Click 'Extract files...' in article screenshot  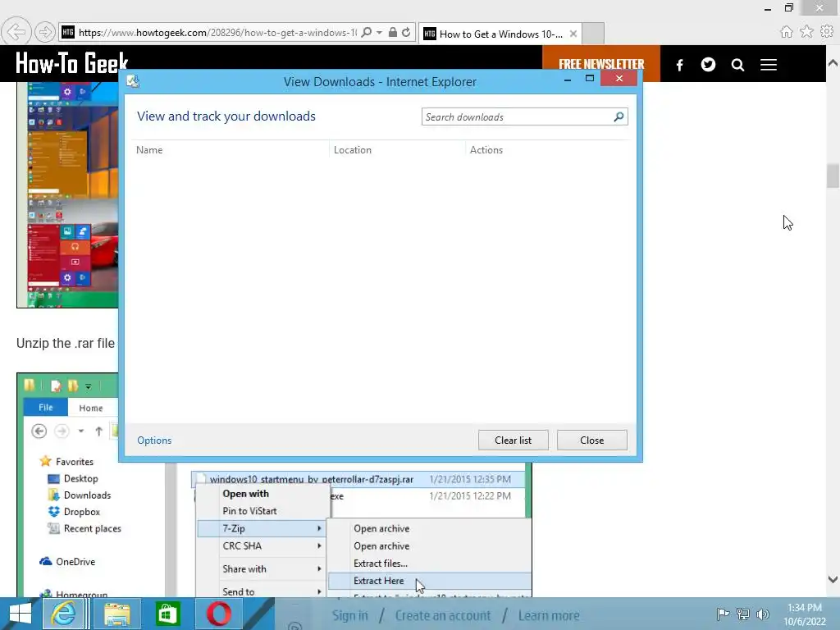click(x=381, y=563)
